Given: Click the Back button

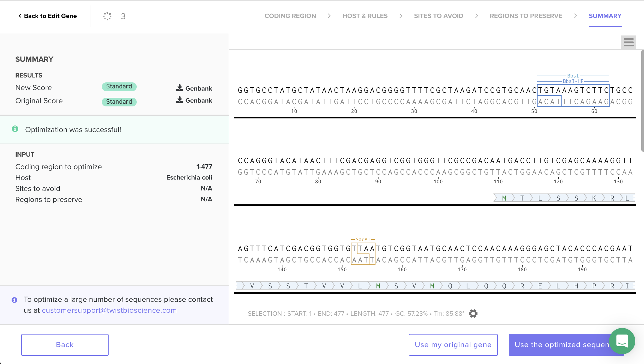Looking at the screenshot, I should (x=65, y=345).
